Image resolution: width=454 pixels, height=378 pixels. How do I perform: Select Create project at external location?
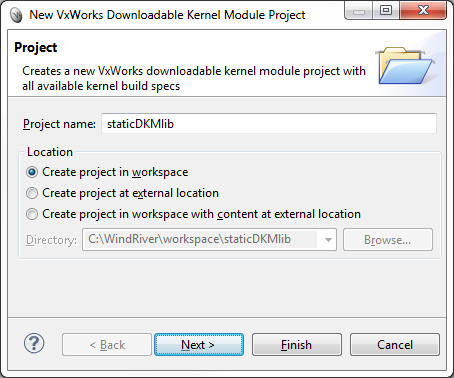coord(122,193)
